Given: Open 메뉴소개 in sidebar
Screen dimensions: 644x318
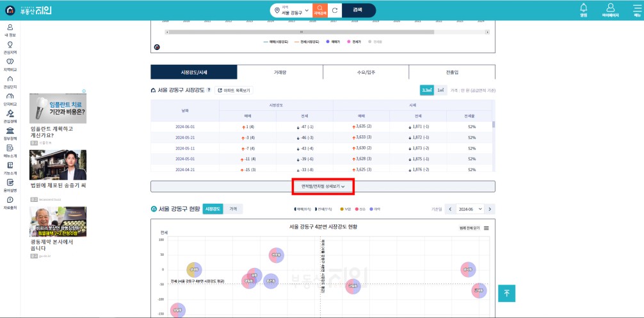Looking at the screenshot, I should [10, 151].
